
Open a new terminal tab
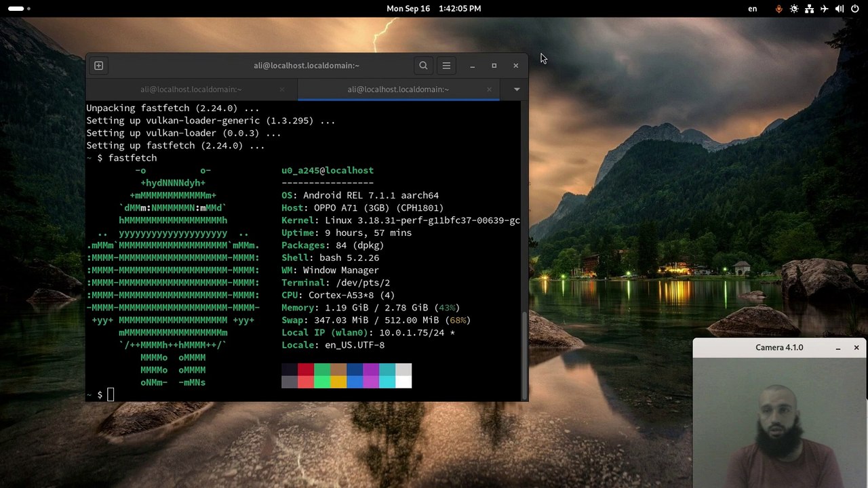point(98,66)
